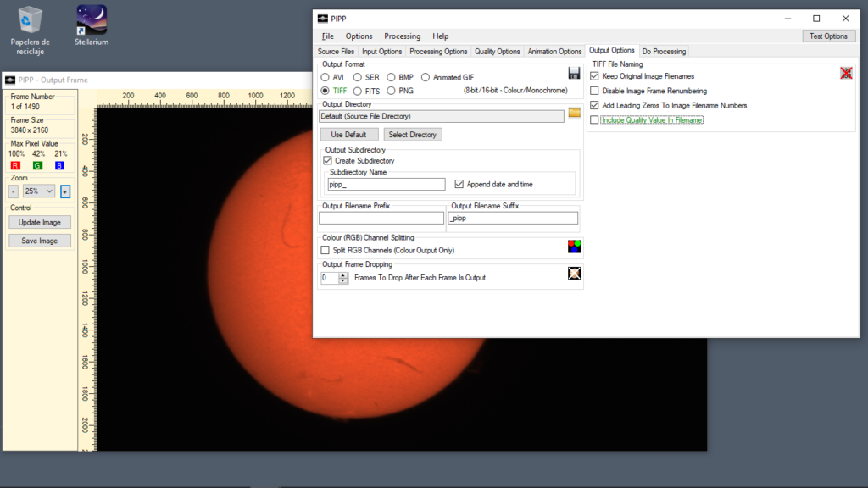
Task: Open the Stellarium desktop shortcut
Action: pyautogui.click(x=92, y=26)
